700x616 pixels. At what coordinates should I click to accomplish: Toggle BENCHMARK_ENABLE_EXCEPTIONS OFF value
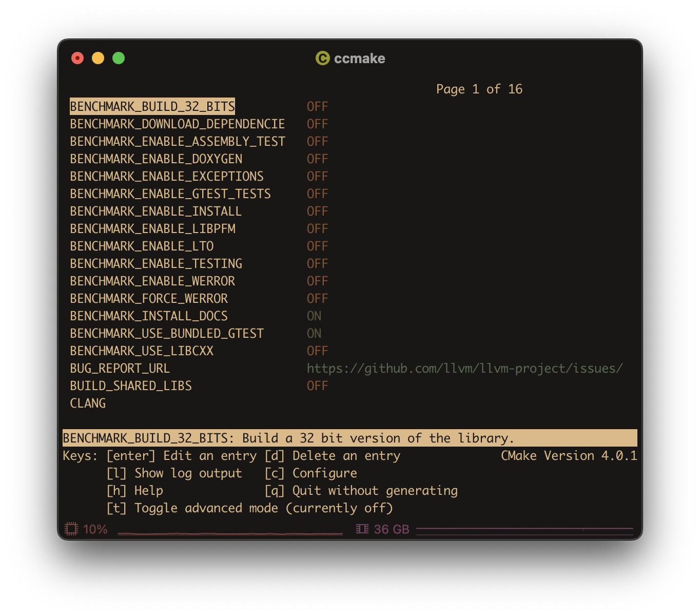point(317,176)
